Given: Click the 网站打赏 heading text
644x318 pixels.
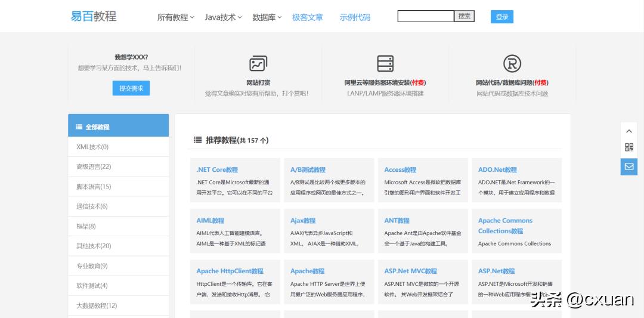Looking at the screenshot, I should point(258,82).
